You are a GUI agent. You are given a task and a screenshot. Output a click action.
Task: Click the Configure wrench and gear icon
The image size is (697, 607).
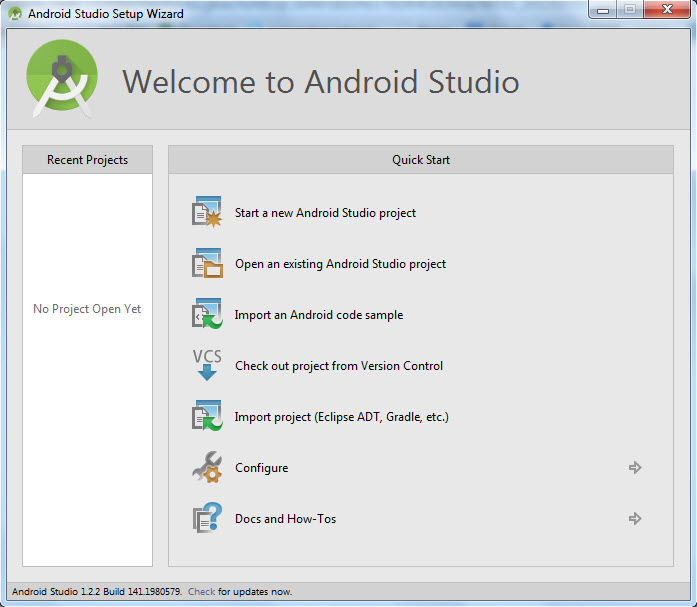tap(207, 467)
